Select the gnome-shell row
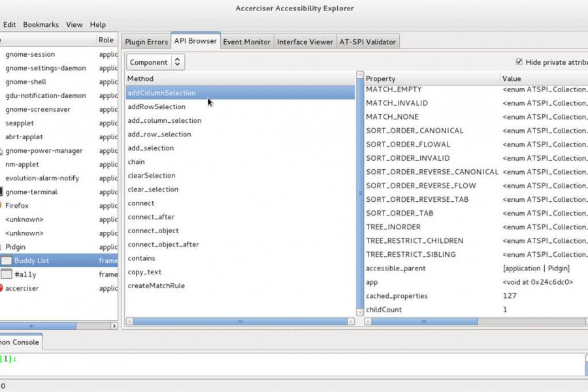This screenshot has height=392, width=588. point(59,82)
